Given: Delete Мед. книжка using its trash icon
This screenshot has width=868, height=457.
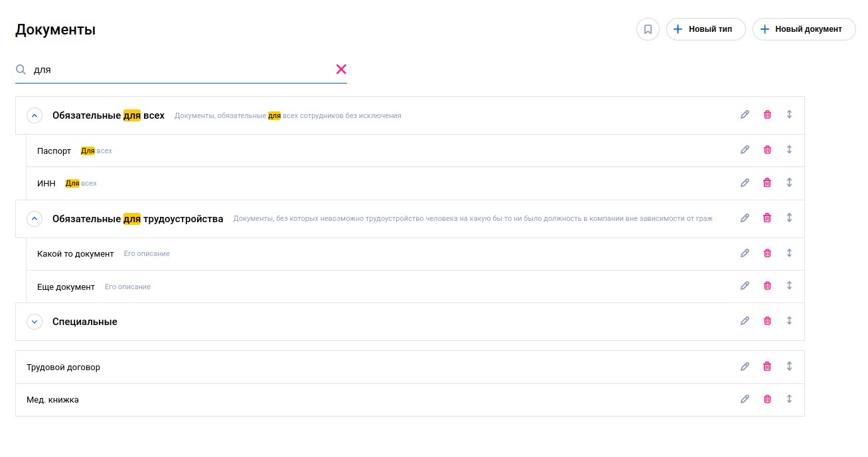Looking at the screenshot, I should pyautogui.click(x=767, y=399).
